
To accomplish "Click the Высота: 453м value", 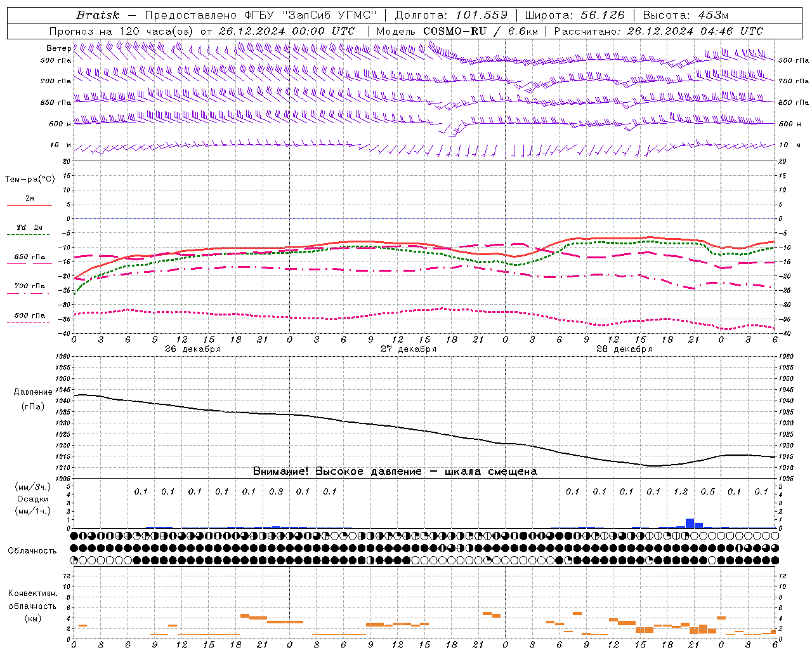I will (x=686, y=15).
